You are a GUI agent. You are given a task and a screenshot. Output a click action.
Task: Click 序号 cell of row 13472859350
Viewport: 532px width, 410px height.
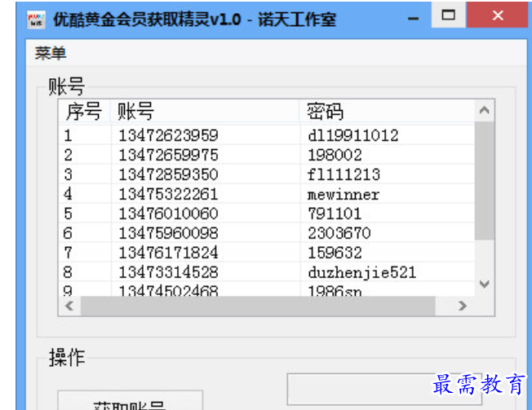point(68,174)
